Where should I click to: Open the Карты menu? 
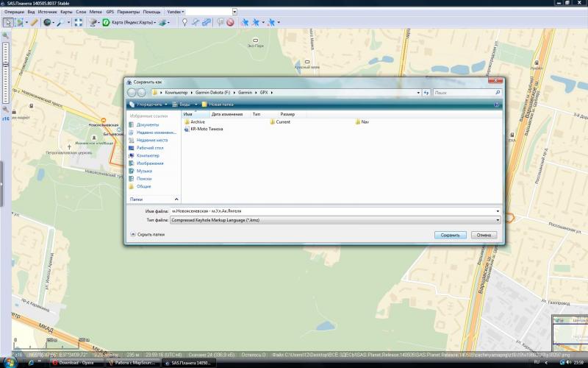pyautogui.click(x=66, y=12)
